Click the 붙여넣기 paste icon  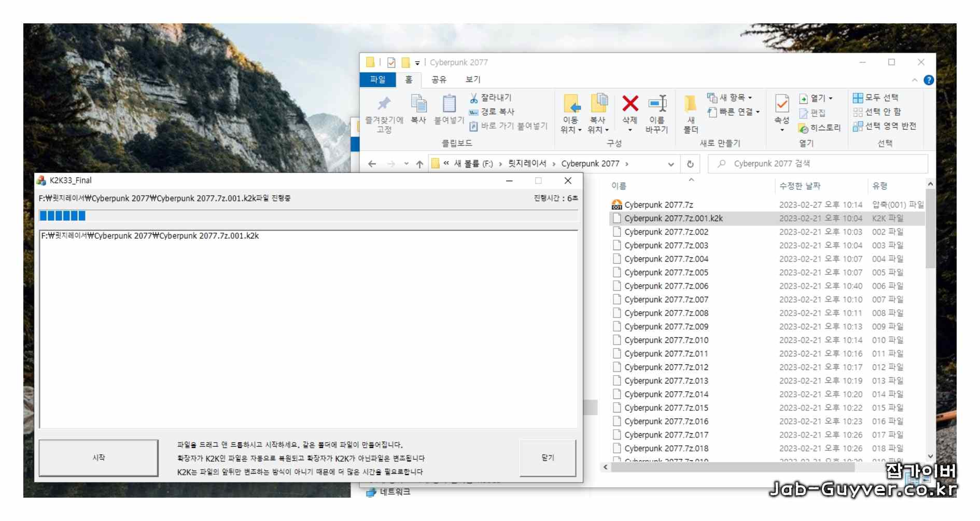(449, 103)
